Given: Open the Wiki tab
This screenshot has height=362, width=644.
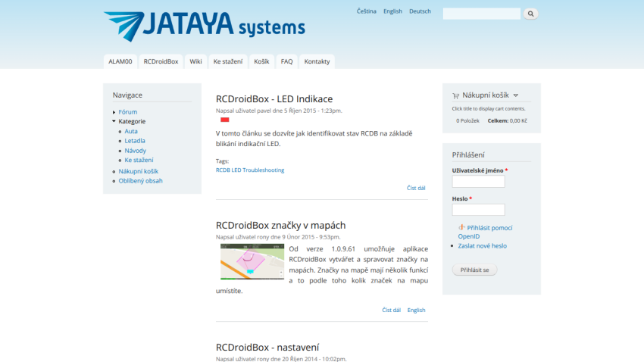Looking at the screenshot, I should click(x=195, y=61).
